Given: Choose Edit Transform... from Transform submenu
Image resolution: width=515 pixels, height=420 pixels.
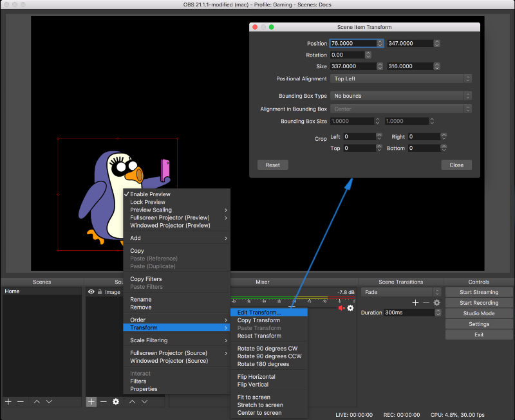Looking at the screenshot, I should tap(259, 313).
